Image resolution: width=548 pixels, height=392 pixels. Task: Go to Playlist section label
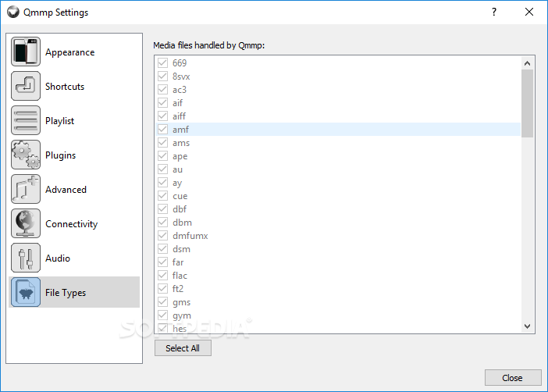coord(60,121)
